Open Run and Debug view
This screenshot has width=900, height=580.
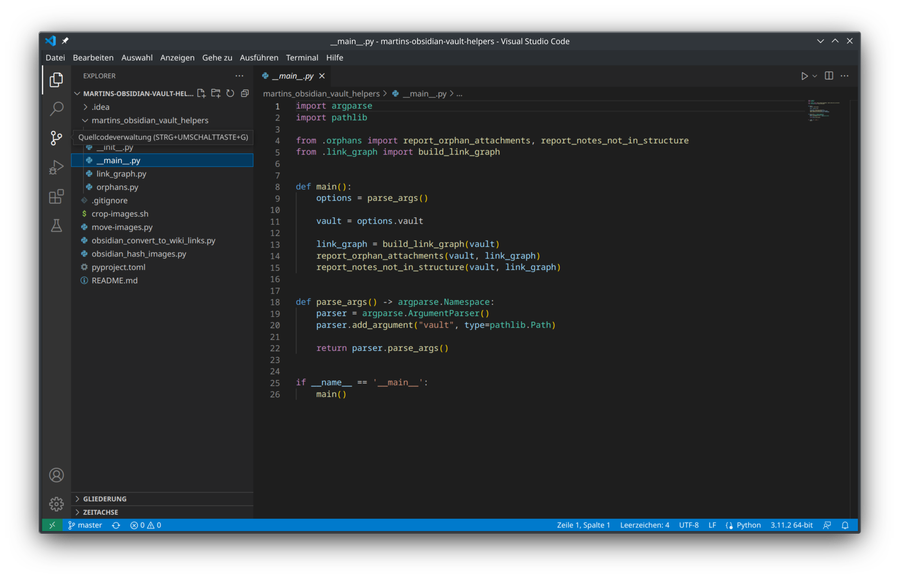pyautogui.click(x=56, y=167)
